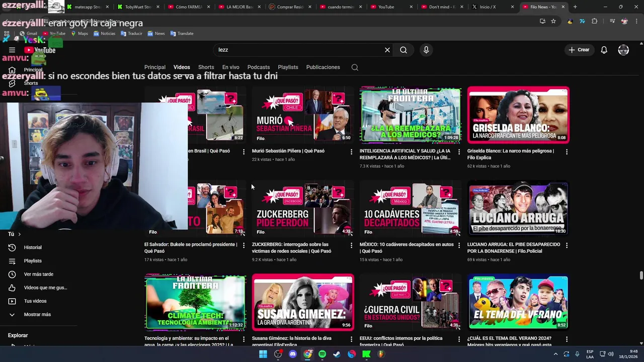Open options for Zuckerberg interrogado video

(x=351, y=245)
